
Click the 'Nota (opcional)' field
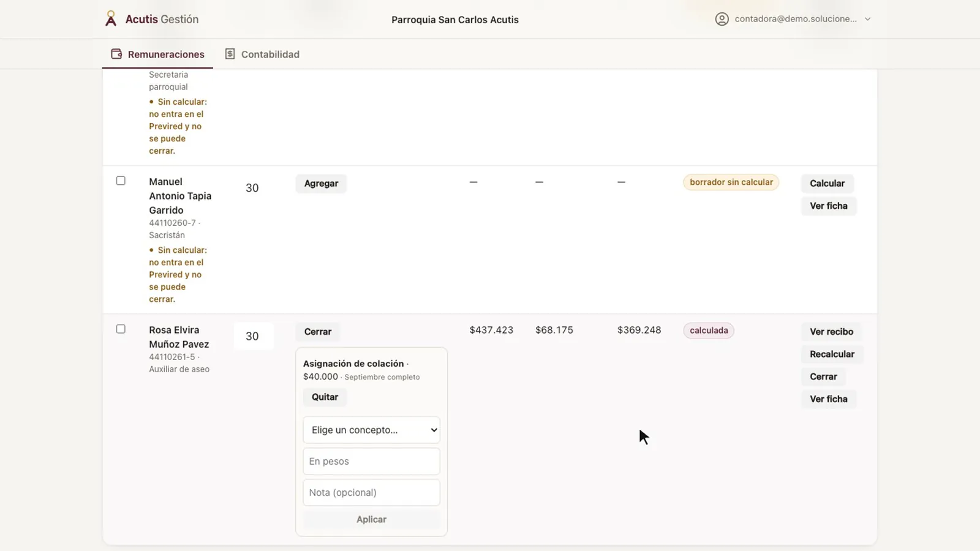(x=371, y=492)
